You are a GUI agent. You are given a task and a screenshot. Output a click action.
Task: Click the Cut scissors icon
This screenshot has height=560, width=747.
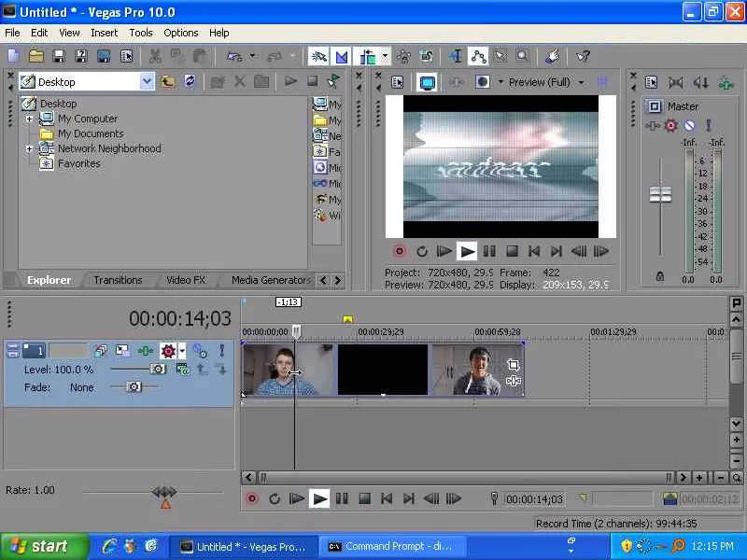click(x=155, y=57)
